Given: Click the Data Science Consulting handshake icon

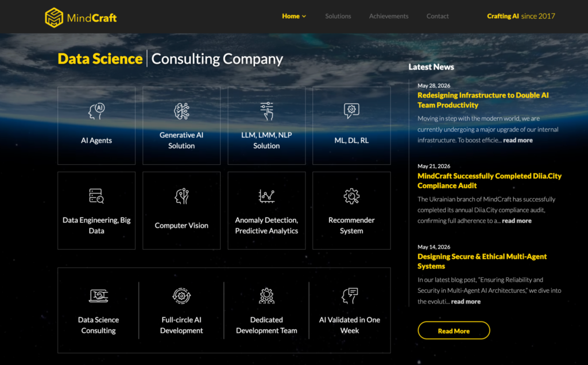Looking at the screenshot, I should pos(99,296).
